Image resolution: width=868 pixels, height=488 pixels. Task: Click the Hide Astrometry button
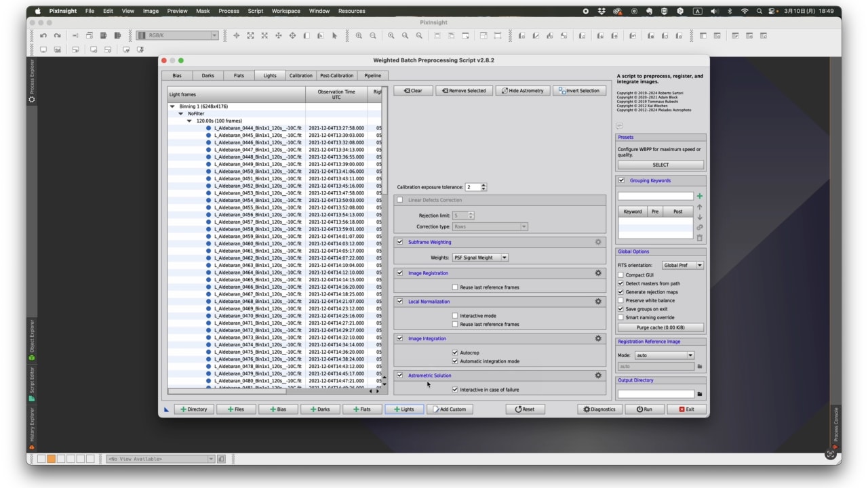coord(522,91)
